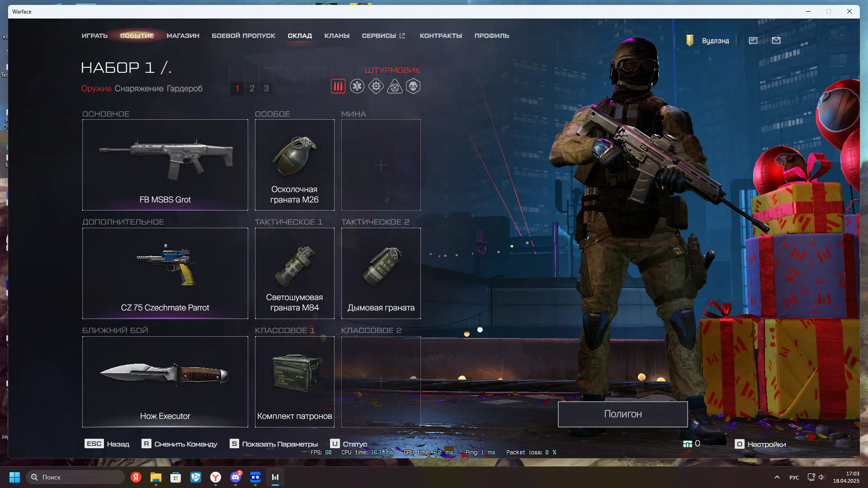This screenshot has width=868, height=488.
Task: Open the КОНТРАКТЫ tab
Action: tap(441, 36)
